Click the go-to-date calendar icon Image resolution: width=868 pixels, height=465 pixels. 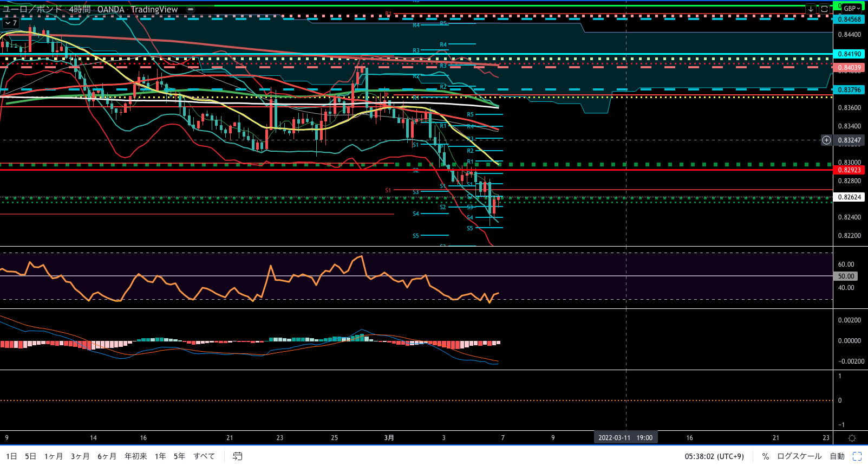[x=237, y=456]
